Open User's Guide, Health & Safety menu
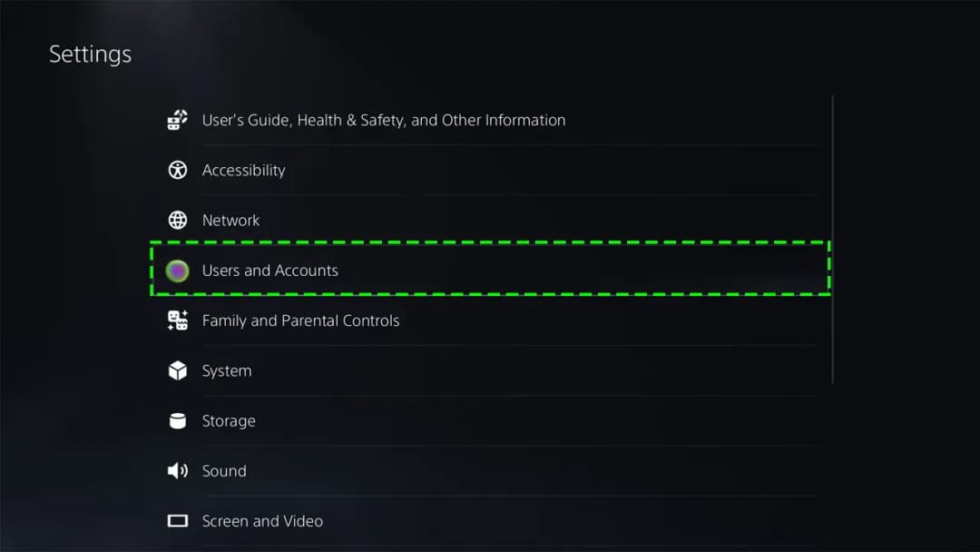The width and height of the screenshot is (980, 552). pyautogui.click(x=383, y=120)
